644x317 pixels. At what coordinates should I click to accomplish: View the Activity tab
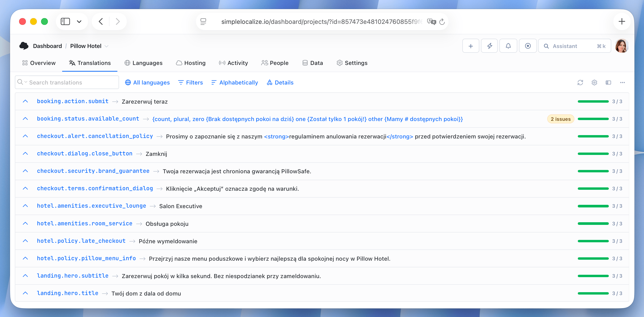[x=233, y=63]
